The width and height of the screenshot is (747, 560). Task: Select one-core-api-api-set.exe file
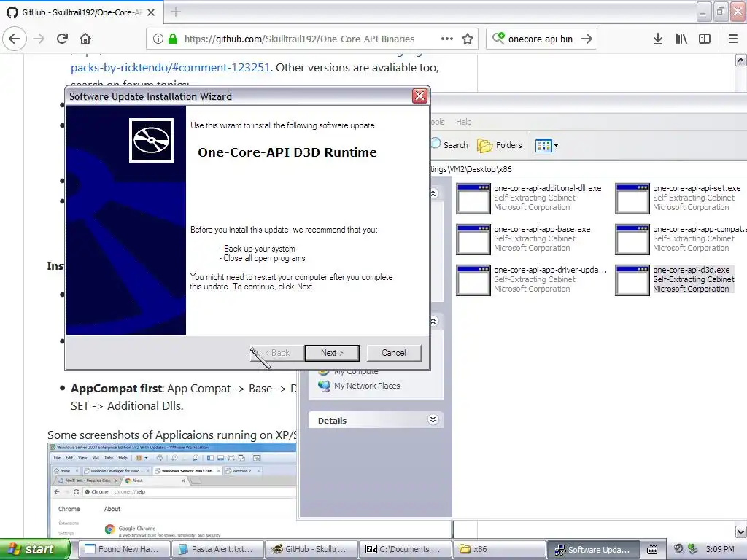[678, 198]
